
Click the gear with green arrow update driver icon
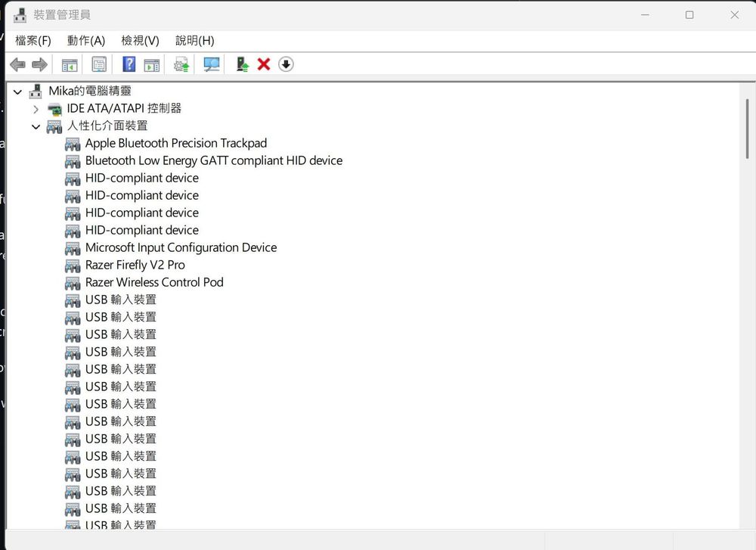click(181, 65)
